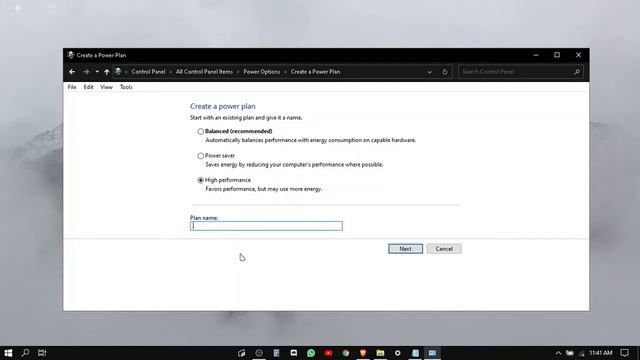
Task: Show hidden system tray icons
Action: pyautogui.click(x=558, y=353)
